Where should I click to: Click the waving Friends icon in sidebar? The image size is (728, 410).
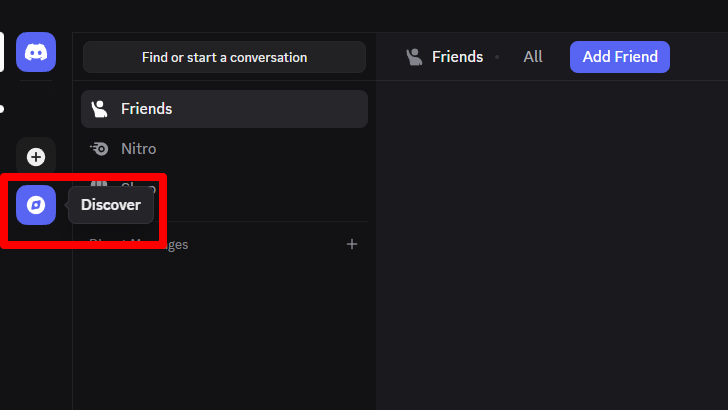(99, 109)
